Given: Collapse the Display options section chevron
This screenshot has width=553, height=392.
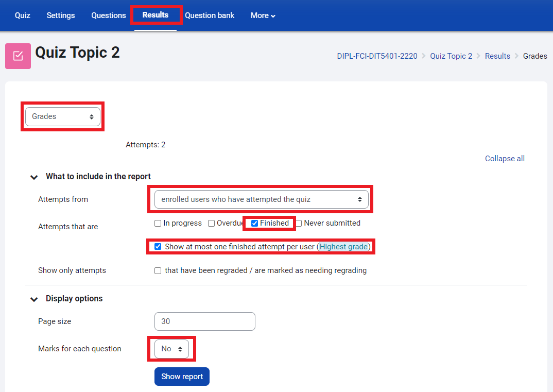Looking at the screenshot, I should 34,299.
